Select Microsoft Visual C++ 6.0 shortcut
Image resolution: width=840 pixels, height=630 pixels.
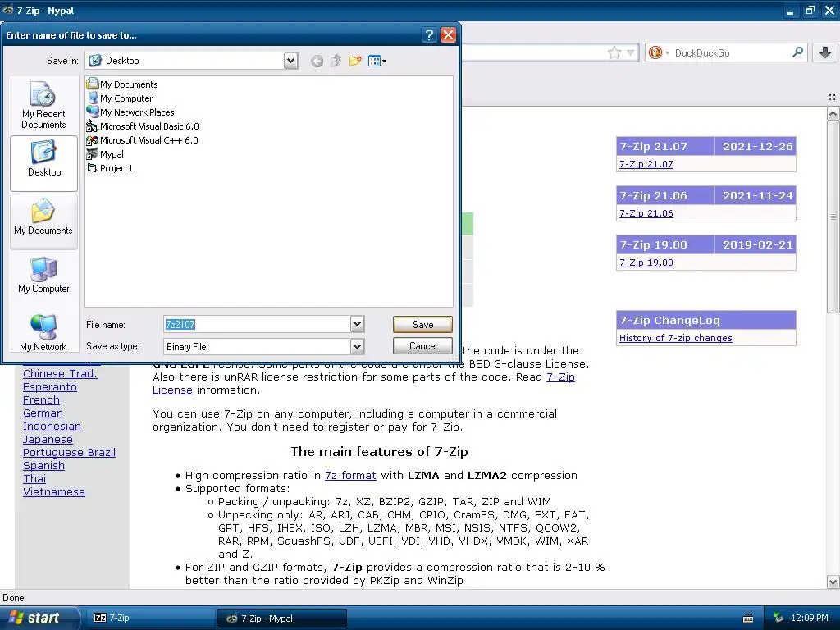click(x=143, y=139)
